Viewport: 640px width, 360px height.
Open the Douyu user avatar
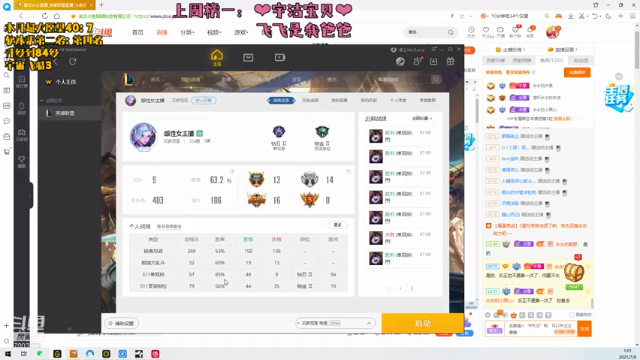click(553, 32)
